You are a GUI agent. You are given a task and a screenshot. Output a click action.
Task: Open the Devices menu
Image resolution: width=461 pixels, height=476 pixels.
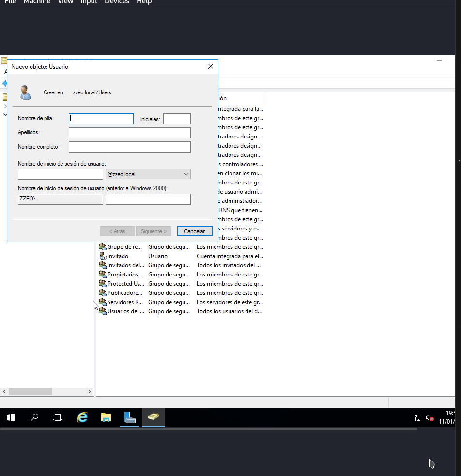[117, 2]
